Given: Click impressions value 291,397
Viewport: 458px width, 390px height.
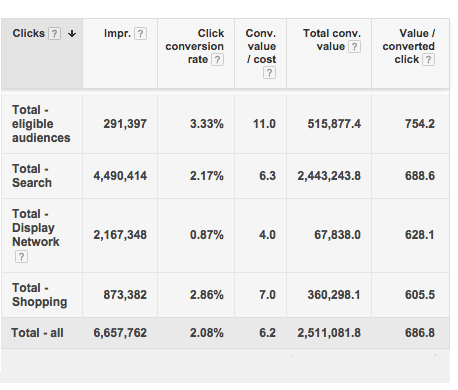Looking at the screenshot, I should click(x=125, y=124).
